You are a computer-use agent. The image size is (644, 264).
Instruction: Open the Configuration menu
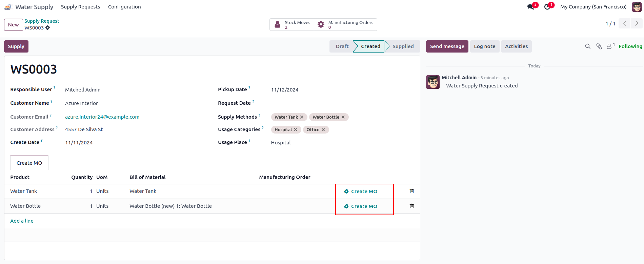coord(124,7)
